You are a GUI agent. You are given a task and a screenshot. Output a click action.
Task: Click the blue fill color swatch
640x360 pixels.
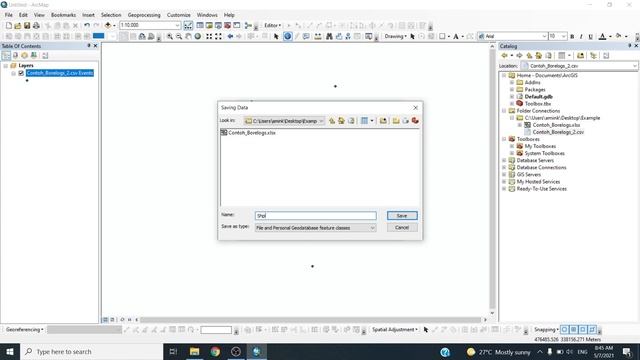pyautogui.click(x=98, y=36)
